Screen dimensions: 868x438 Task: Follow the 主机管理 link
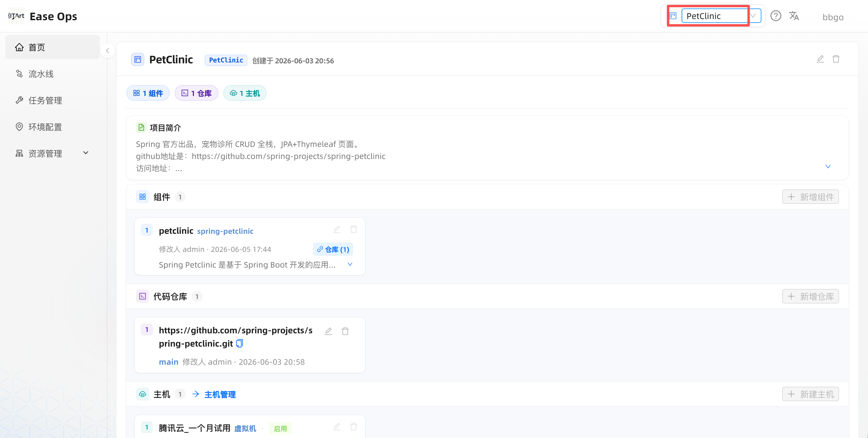pyautogui.click(x=220, y=394)
